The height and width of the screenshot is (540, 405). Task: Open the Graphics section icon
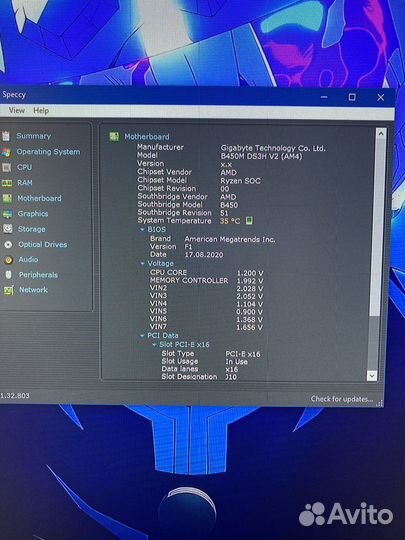7,214
